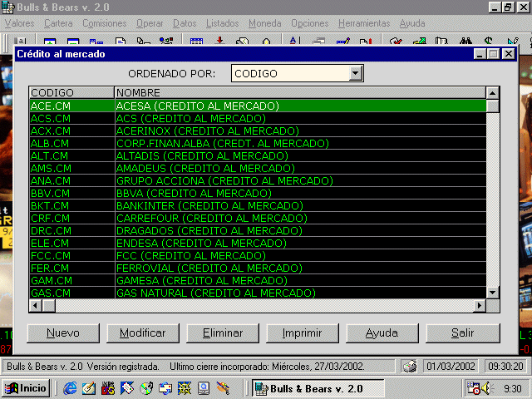Open Internet Explorer from quick launch
Screen dimensions: 532x399
[x=70, y=388]
